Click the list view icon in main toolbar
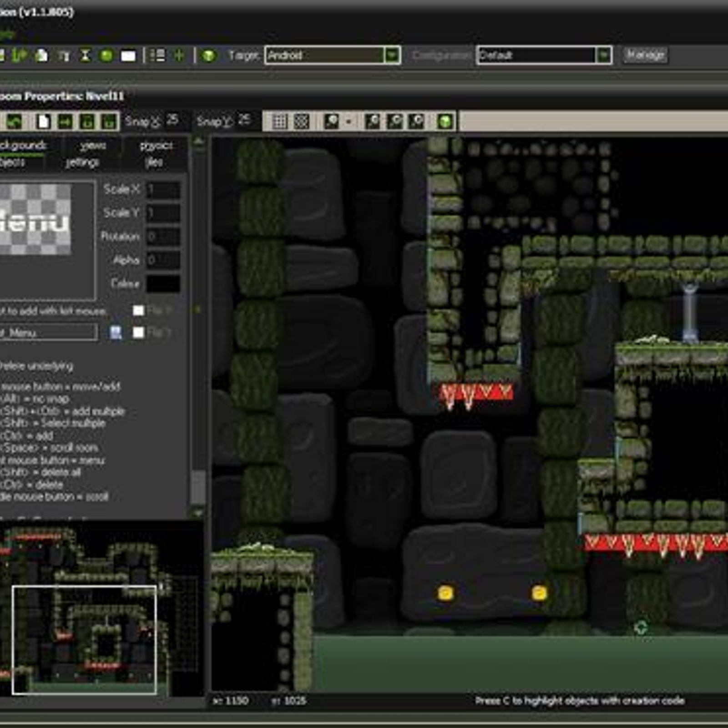This screenshot has height=728, width=728. 157,56
